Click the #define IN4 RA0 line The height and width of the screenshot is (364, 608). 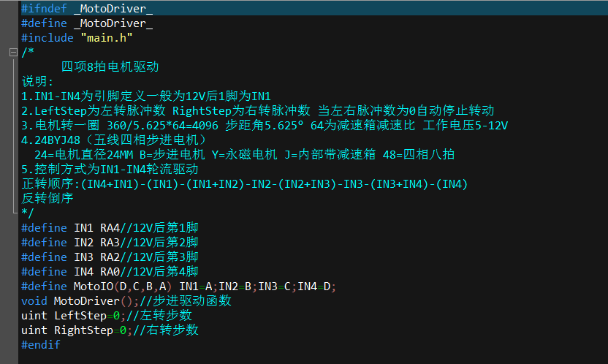tap(110, 271)
